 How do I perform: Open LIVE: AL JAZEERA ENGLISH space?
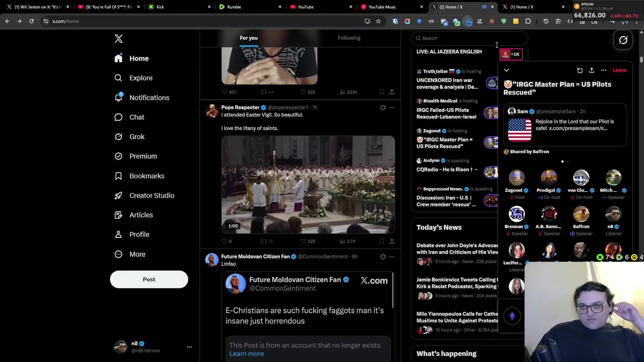(449, 52)
